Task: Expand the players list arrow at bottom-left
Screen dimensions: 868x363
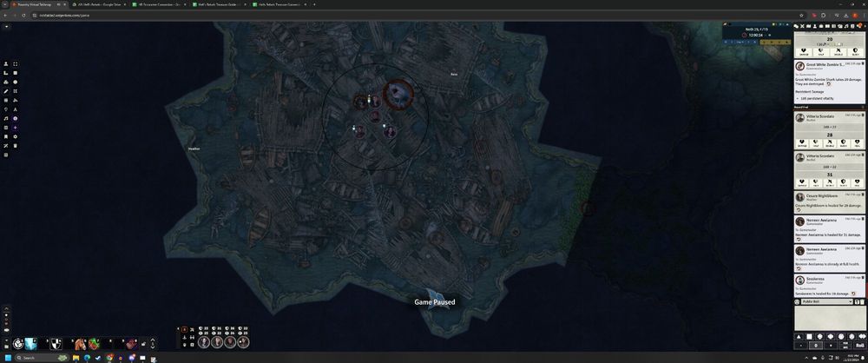Action: (x=6, y=307)
